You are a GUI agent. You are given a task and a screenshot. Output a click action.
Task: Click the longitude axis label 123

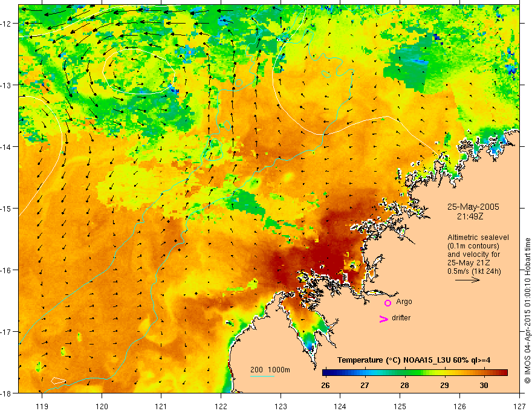tap(281, 406)
